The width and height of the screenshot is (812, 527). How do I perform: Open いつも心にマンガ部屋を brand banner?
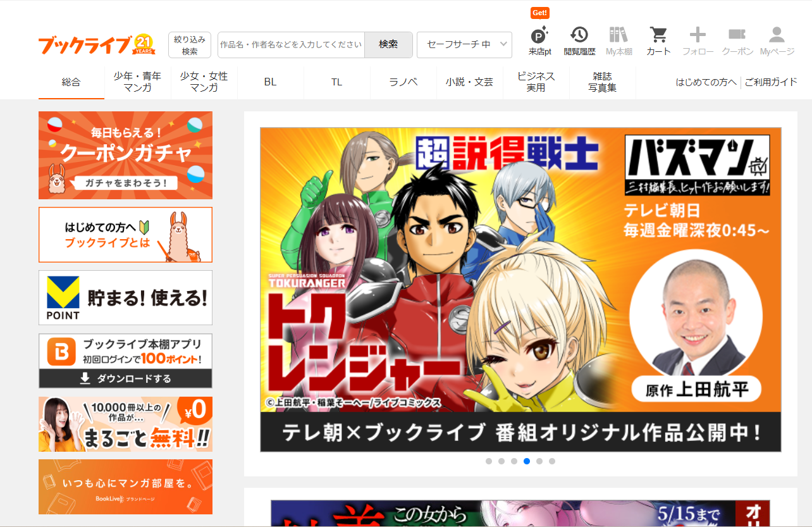click(x=125, y=487)
